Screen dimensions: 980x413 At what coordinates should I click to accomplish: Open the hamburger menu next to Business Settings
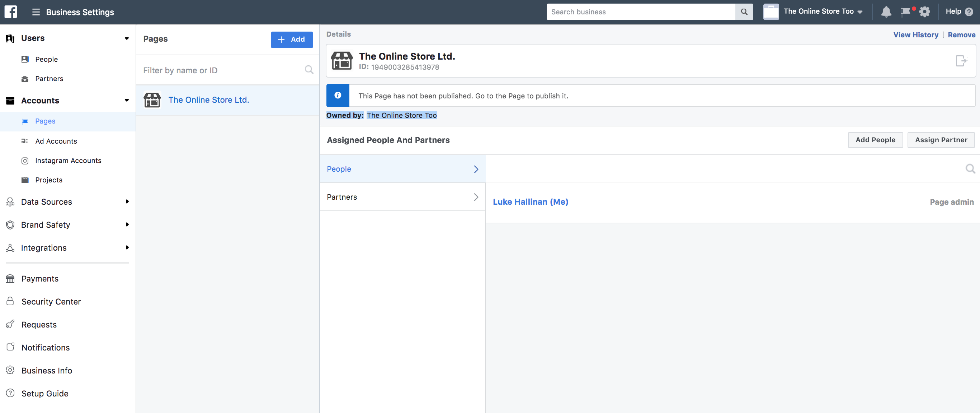click(x=36, y=12)
